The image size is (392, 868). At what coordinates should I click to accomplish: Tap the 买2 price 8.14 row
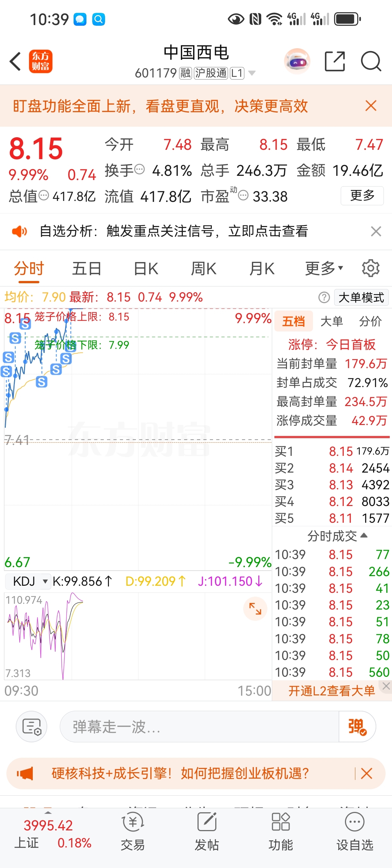(332, 468)
